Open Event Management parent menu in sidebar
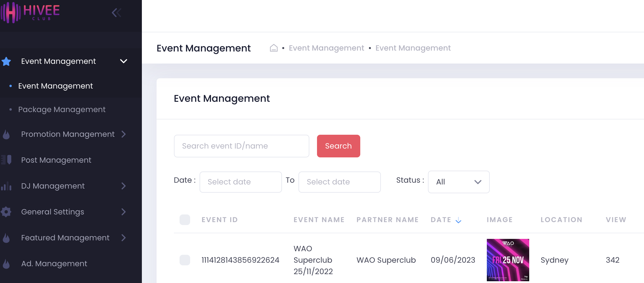644x283 pixels. pyautogui.click(x=58, y=61)
